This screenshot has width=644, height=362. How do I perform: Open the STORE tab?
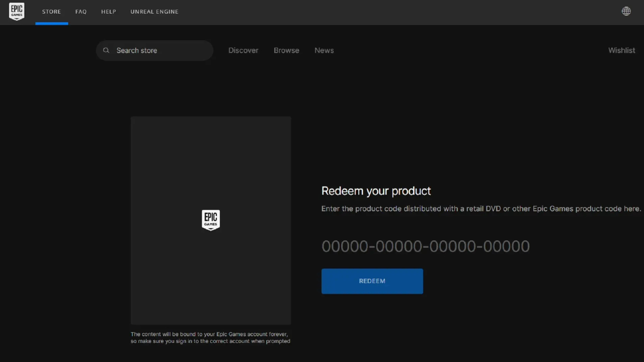coord(51,12)
